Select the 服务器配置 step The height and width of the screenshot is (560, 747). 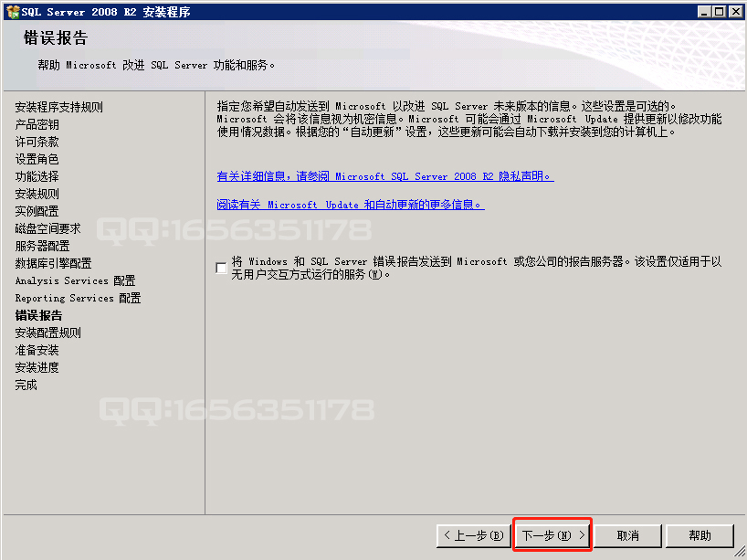42,246
